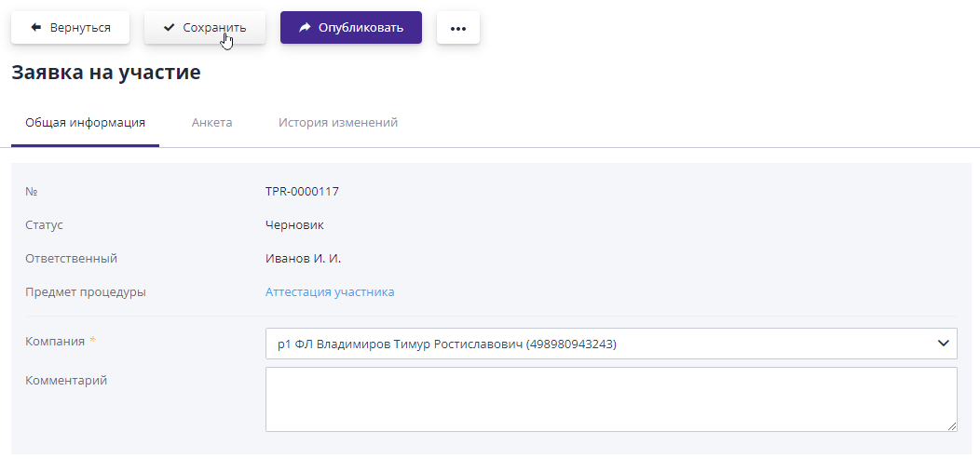The height and width of the screenshot is (459, 980).
Task: Click the Статус field label
Action: point(45,224)
